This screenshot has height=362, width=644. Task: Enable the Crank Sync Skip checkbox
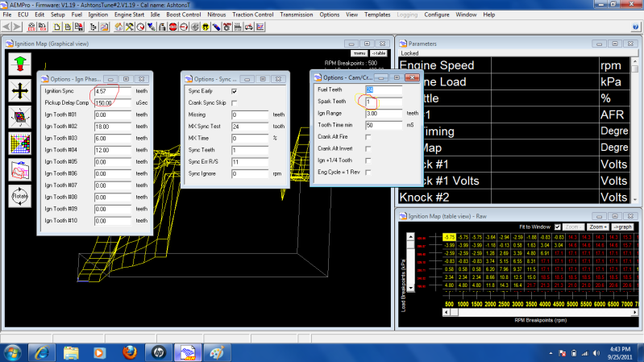click(234, 103)
